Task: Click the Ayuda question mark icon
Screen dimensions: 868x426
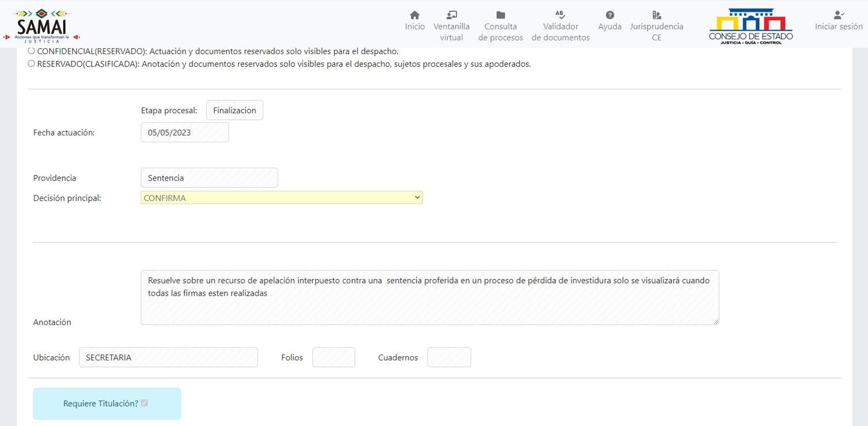Action: (609, 15)
